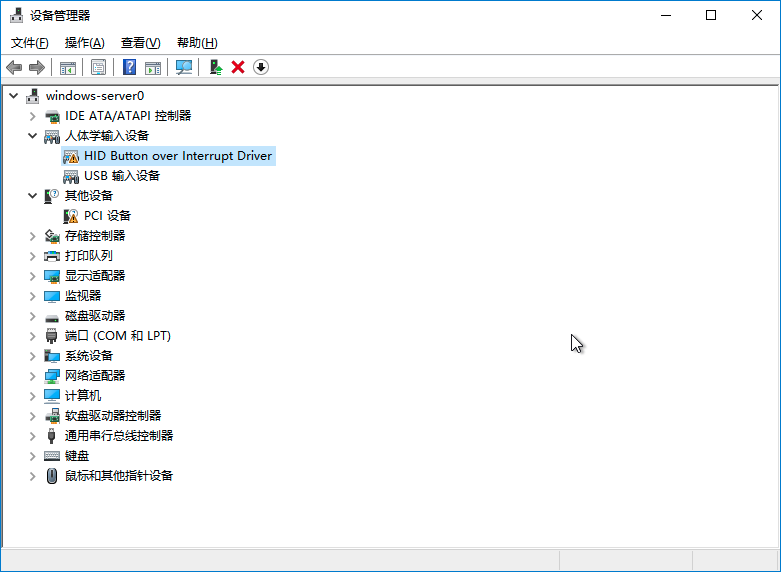This screenshot has width=781, height=572.
Task: Click the blue help question mark icon
Action: tap(129, 67)
